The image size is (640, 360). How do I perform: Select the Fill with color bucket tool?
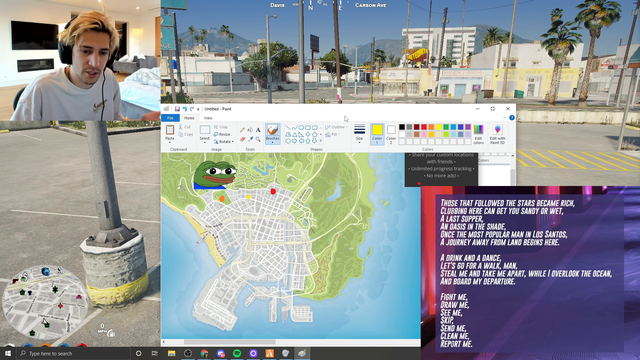point(250,130)
